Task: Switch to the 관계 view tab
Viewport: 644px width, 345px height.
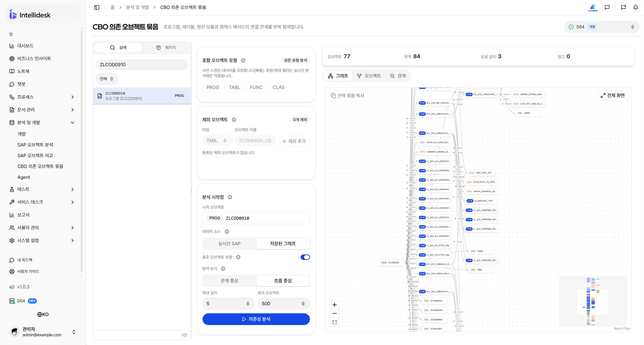Action: tap(398, 76)
